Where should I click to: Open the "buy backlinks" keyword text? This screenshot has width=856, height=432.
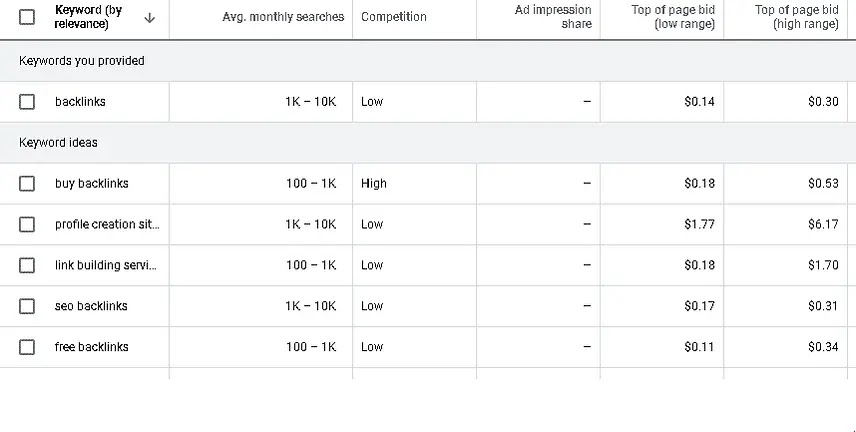coord(91,184)
